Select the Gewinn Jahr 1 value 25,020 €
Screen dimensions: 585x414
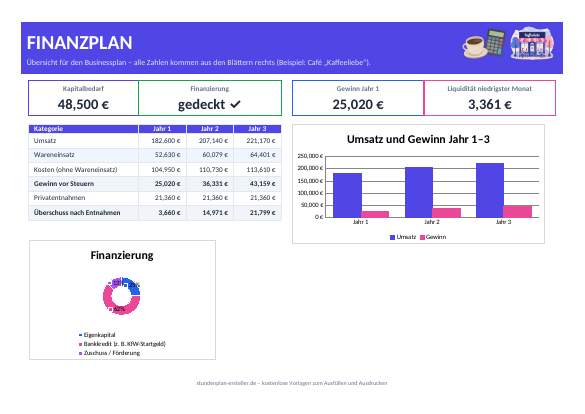click(358, 104)
